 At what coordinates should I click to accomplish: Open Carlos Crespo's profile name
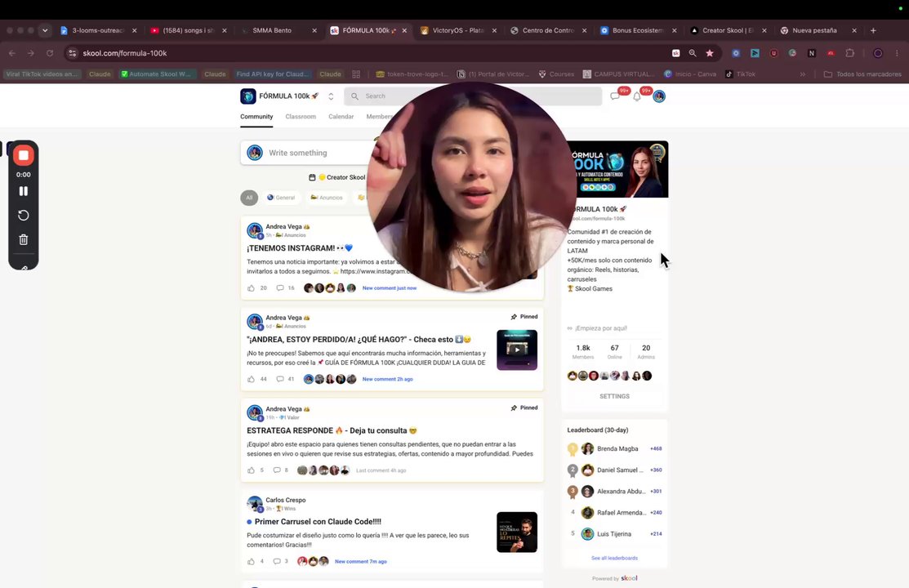pos(285,500)
